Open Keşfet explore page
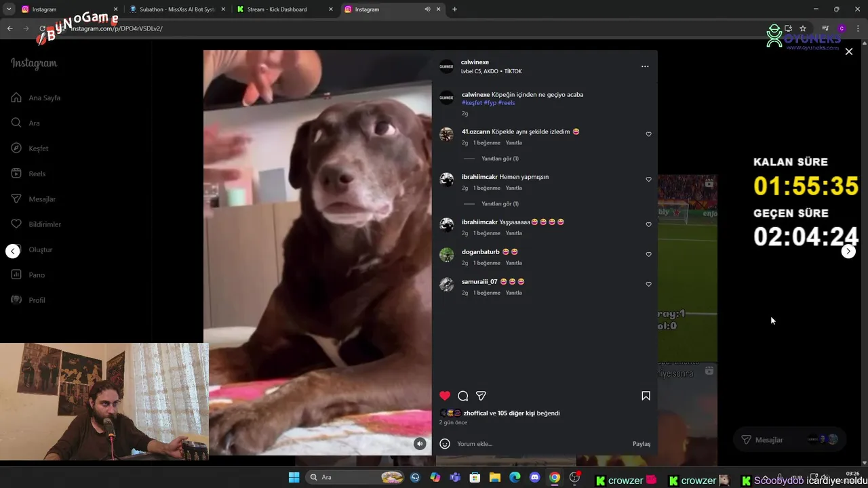868x488 pixels. pos(30,148)
